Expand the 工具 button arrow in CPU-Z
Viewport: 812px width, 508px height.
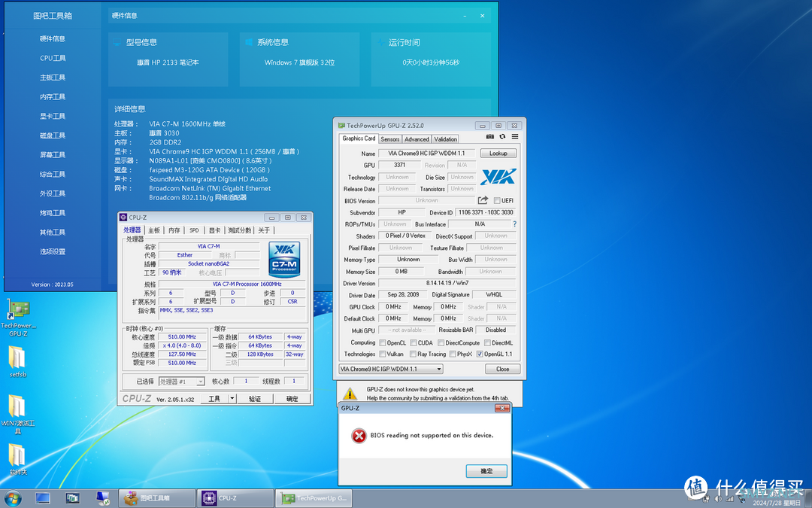coord(232,399)
